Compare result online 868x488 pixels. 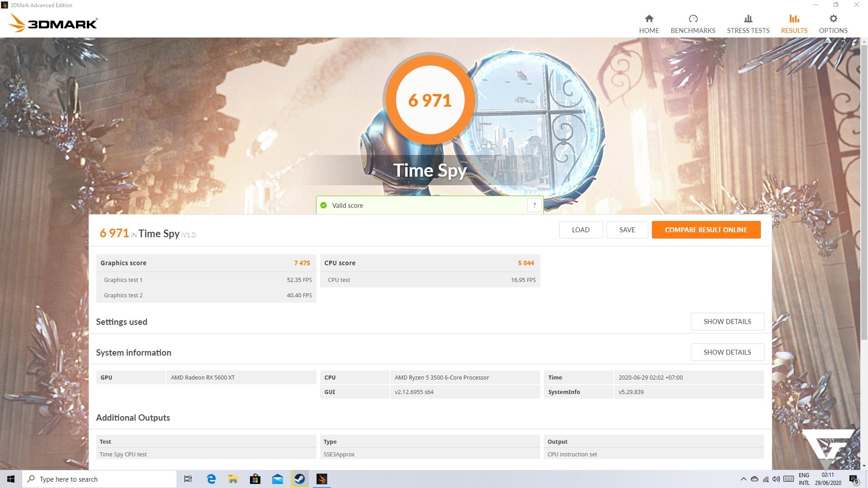coord(706,230)
